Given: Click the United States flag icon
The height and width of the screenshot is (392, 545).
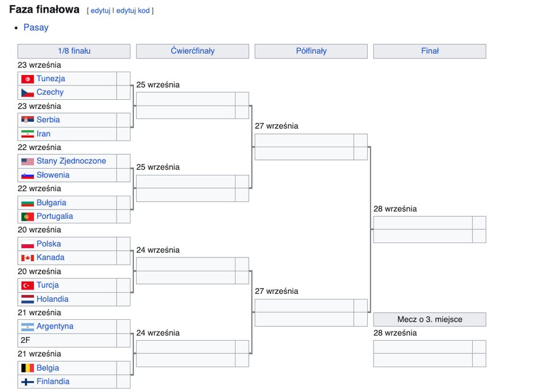Looking at the screenshot, I should (27, 161).
